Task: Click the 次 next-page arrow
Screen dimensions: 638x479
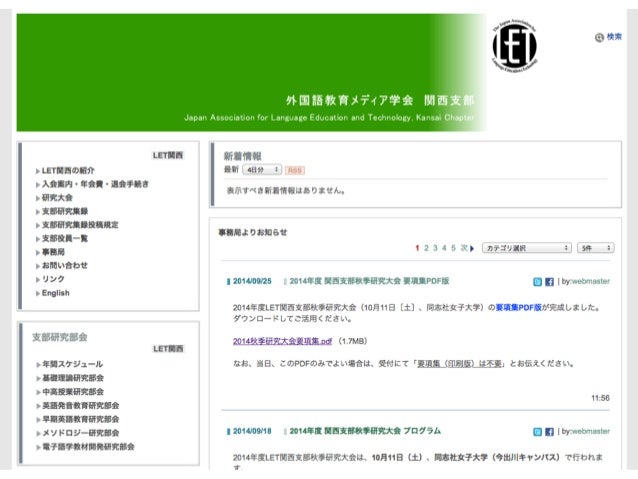Action: tap(467, 248)
